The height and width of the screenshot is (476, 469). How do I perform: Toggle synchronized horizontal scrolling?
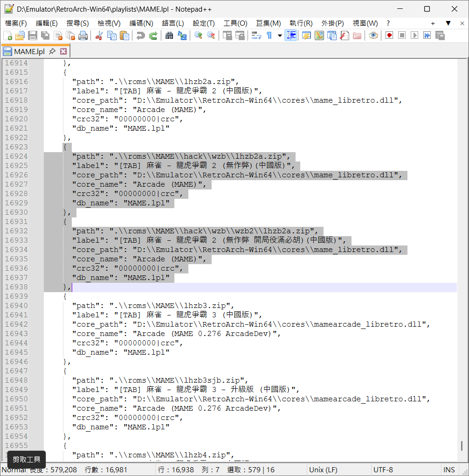pyautogui.click(x=240, y=35)
